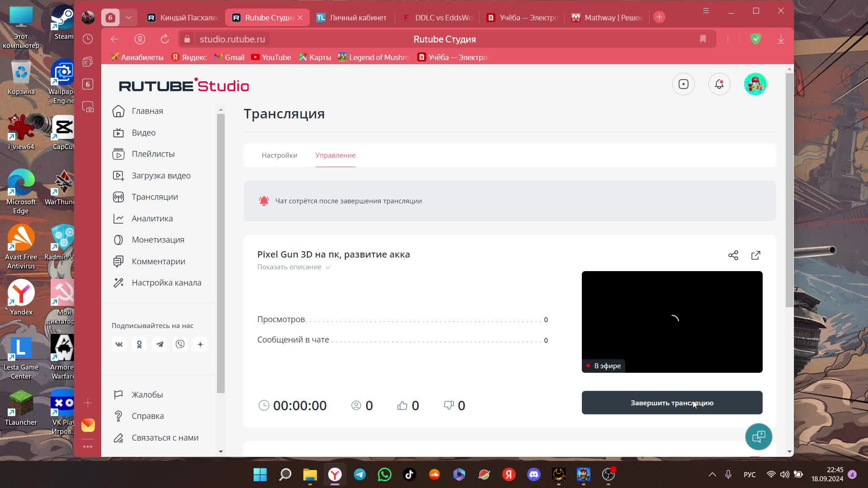Open Связаться с нами link
Image resolution: width=868 pixels, height=488 pixels.
coord(165,438)
